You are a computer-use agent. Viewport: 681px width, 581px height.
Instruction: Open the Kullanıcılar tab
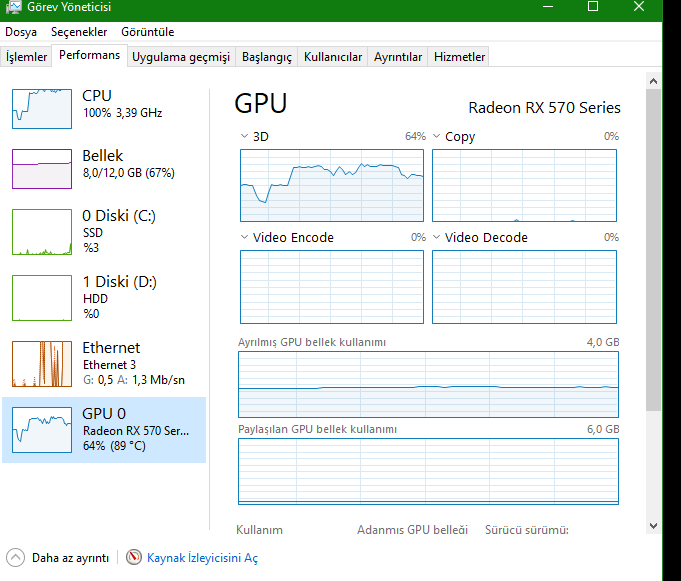[x=333, y=57]
